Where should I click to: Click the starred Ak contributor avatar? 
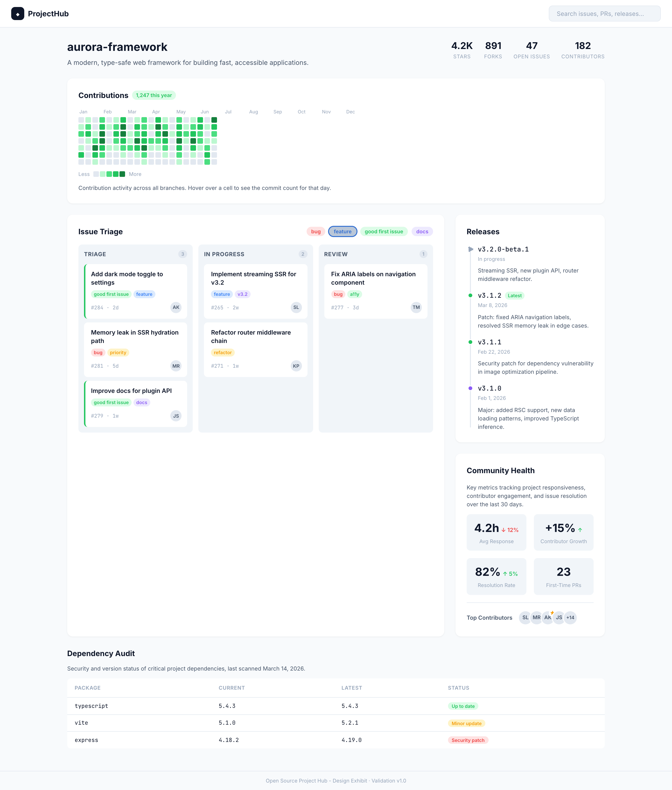[x=547, y=617]
